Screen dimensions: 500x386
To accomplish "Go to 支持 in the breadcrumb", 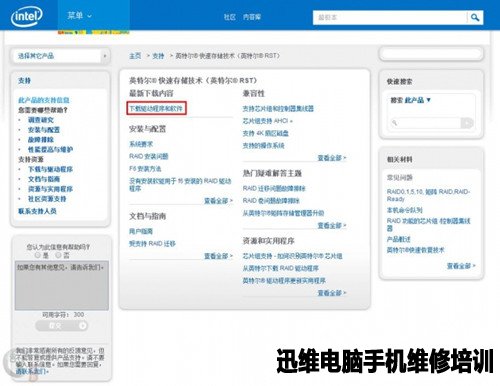I will pos(158,56).
